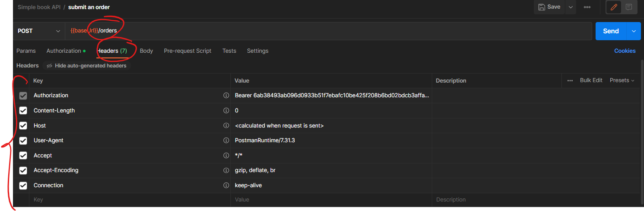Disable the User-Agent header checkbox
The width and height of the screenshot is (644, 211).
23,141
